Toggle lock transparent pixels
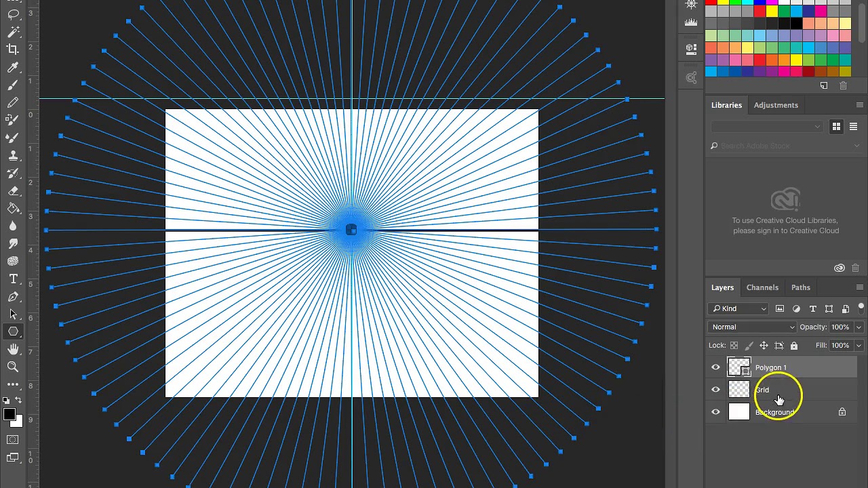 734,346
